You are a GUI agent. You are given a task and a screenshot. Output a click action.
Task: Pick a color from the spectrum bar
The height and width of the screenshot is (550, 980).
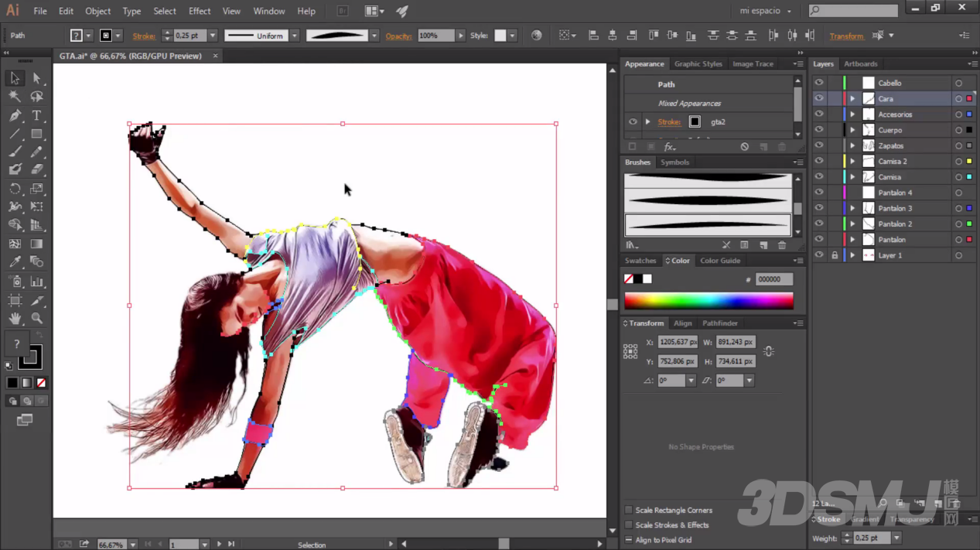708,301
